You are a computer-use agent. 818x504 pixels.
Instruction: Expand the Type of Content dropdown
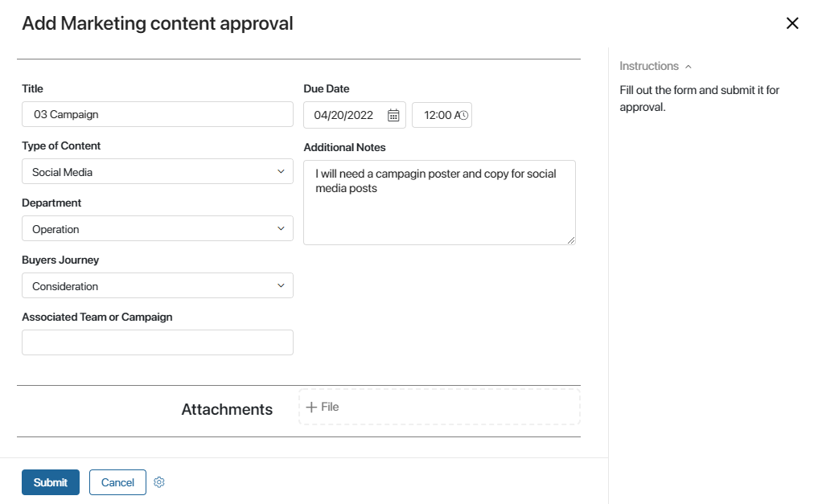pos(158,171)
